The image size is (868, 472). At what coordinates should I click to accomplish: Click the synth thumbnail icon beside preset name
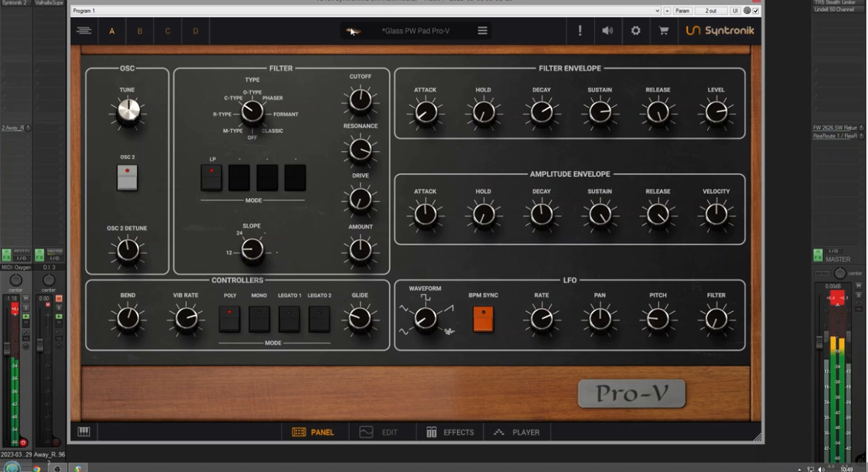coord(354,31)
